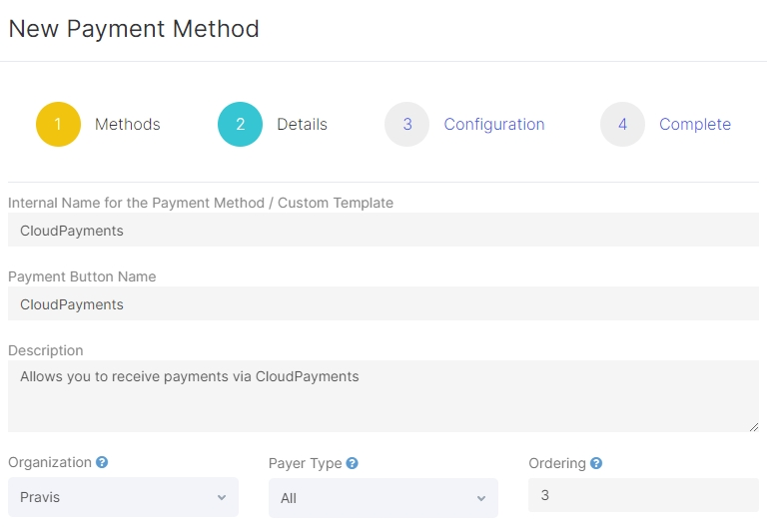767x532 pixels.
Task: Click the teal step 2 circle
Action: point(240,125)
